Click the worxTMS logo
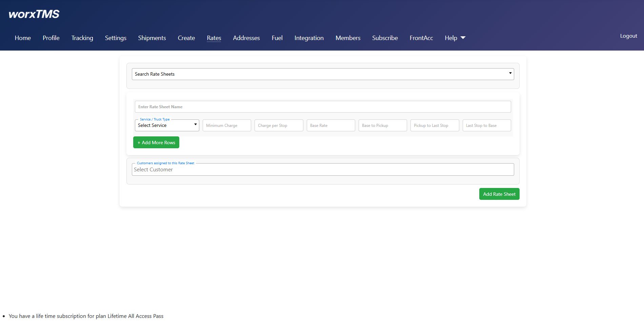Image resolution: width=644 pixels, height=323 pixels. 34,14
